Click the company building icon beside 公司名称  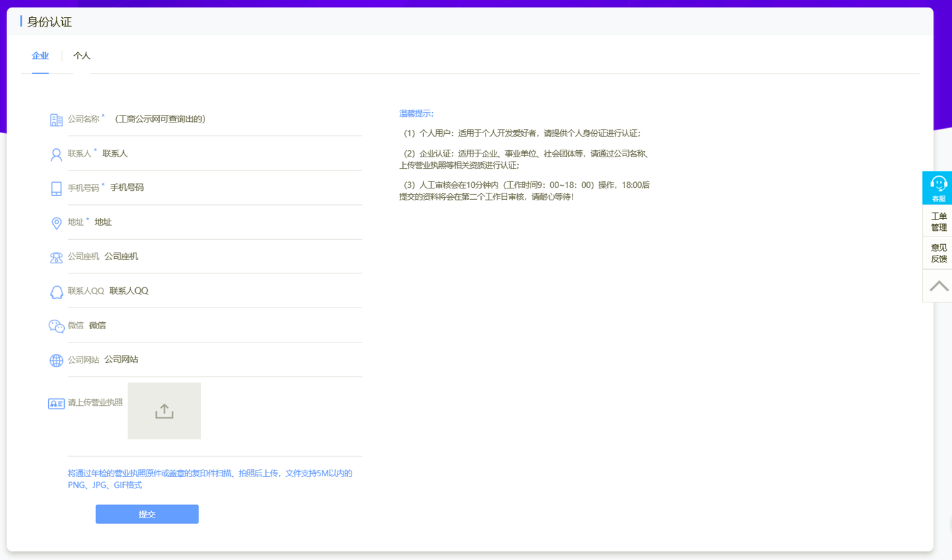click(56, 120)
